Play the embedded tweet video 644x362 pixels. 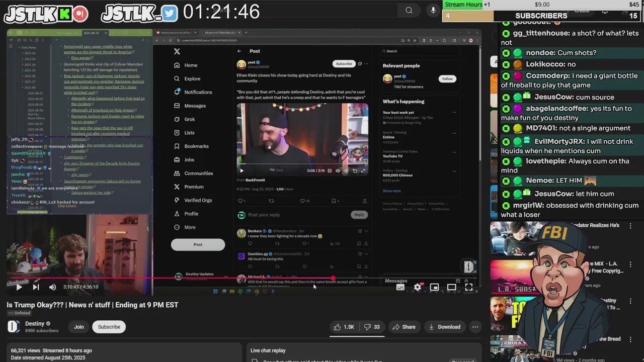coord(242,171)
